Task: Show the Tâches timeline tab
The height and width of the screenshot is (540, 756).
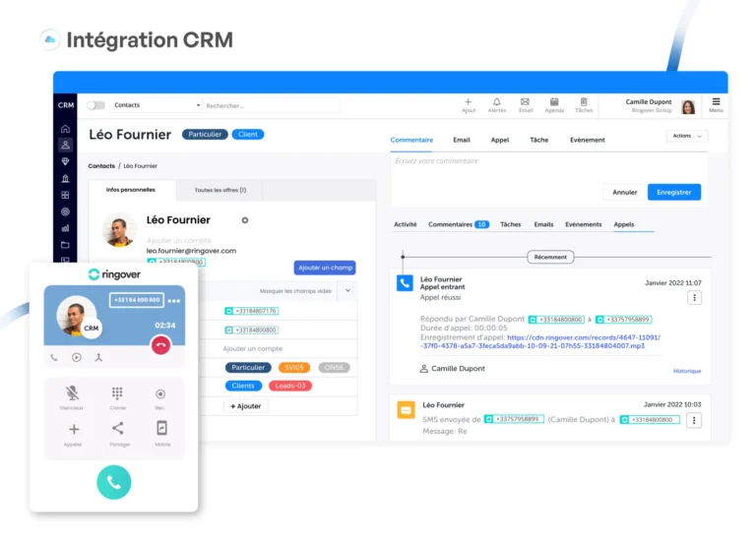Action: click(x=510, y=224)
